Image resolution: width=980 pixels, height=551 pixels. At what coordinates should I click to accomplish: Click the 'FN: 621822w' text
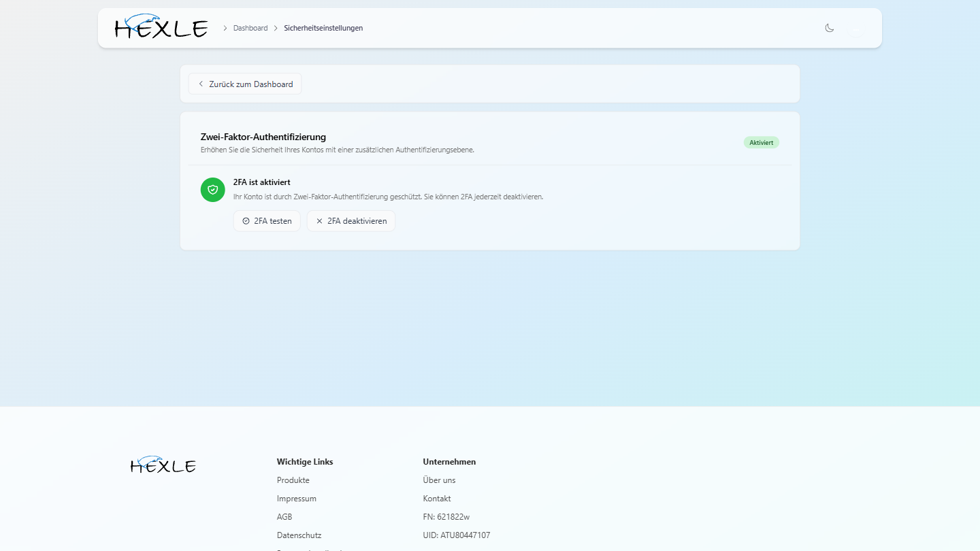click(x=446, y=517)
